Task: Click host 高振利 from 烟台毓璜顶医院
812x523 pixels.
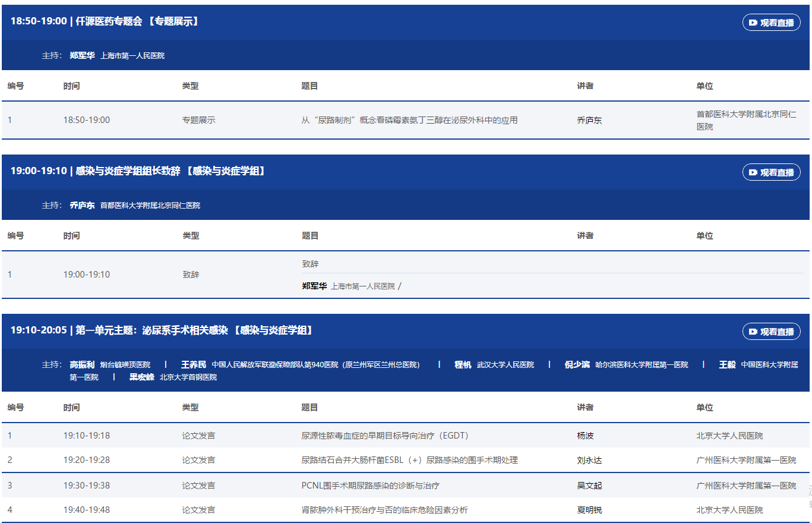Action: tap(82, 364)
